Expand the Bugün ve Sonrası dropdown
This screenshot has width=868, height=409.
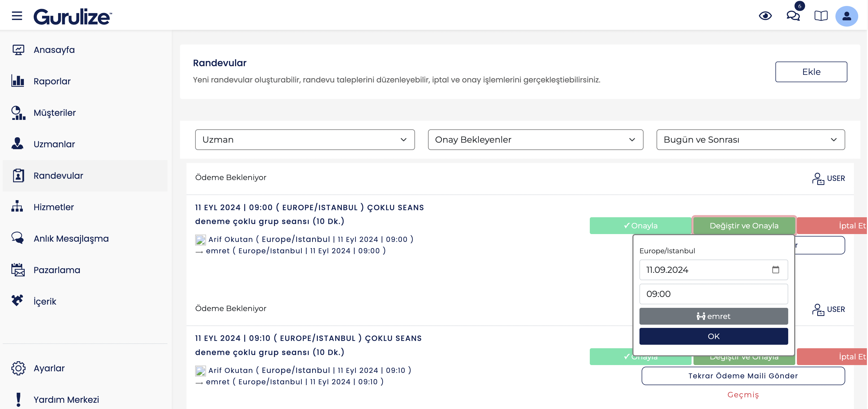750,140
